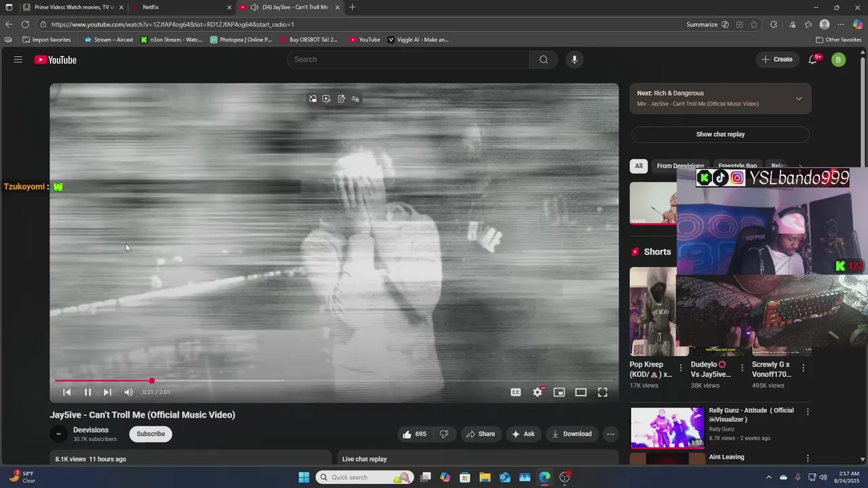Open options for Screwly G short
This screenshot has width=868, height=488.
(x=804, y=368)
